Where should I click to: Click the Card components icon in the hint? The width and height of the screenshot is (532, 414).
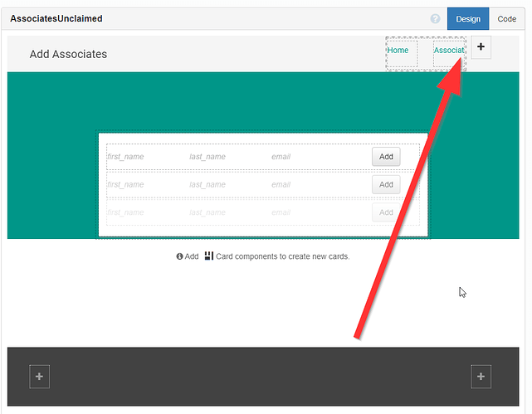[208, 256]
